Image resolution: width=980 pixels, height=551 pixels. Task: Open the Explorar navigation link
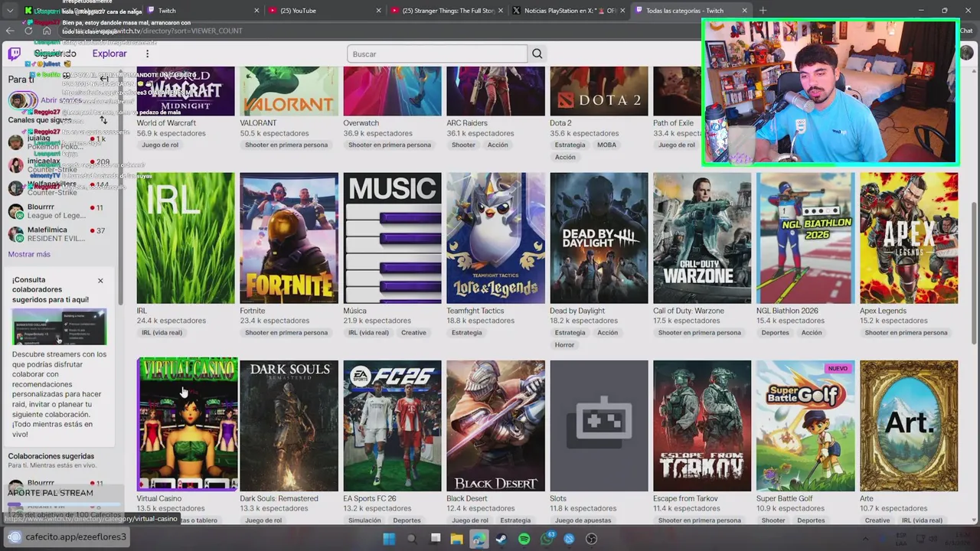click(x=109, y=54)
